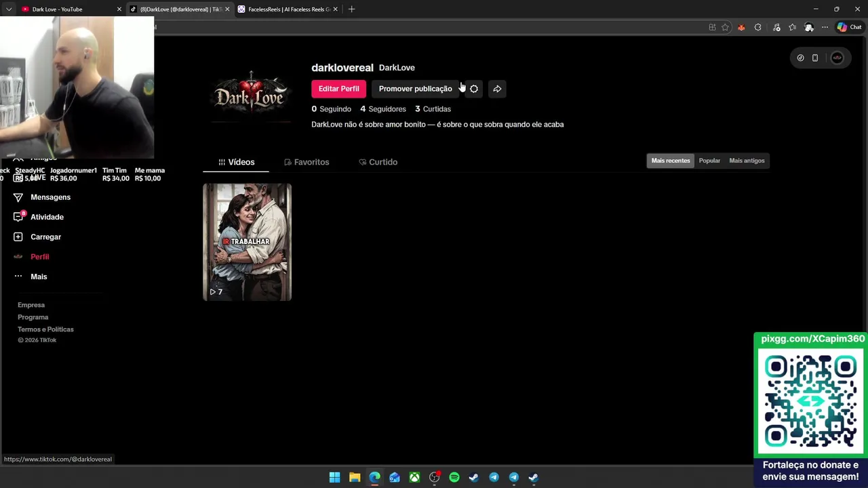Open the Copilot Chat button
Screen dimensions: 868x488
click(849, 27)
